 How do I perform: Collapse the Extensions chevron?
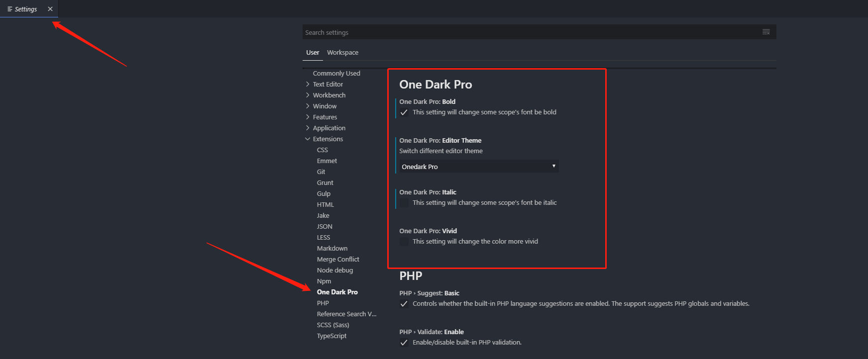point(308,139)
